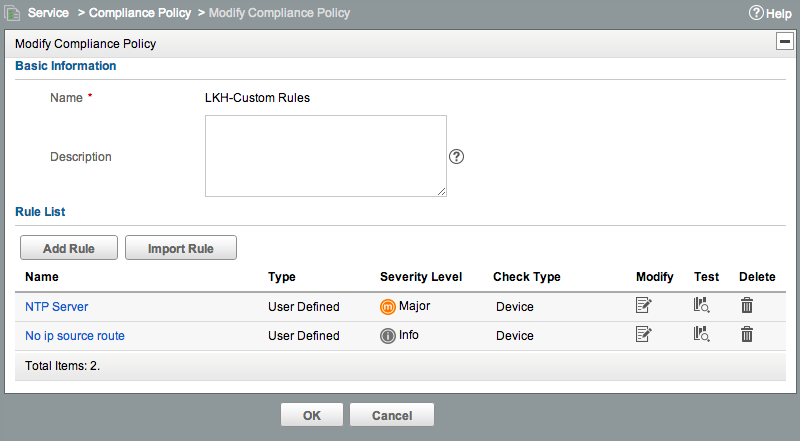This screenshot has width=800, height=441.
Task: Click inside the Description text area
Action: click(326, 156)
